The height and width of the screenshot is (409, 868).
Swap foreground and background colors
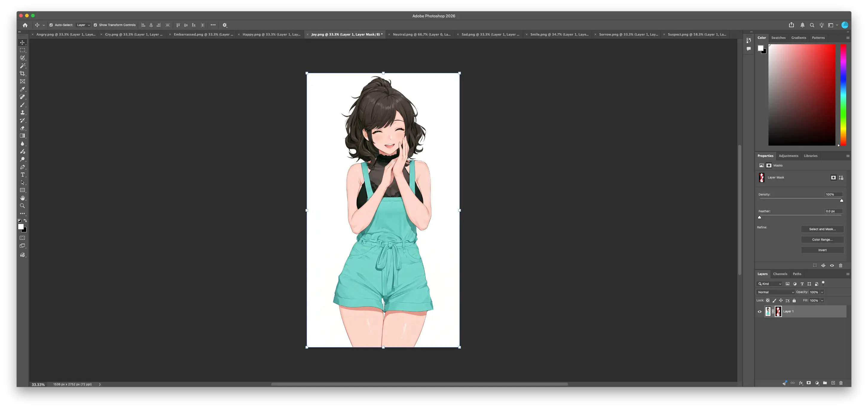[25, 221]
